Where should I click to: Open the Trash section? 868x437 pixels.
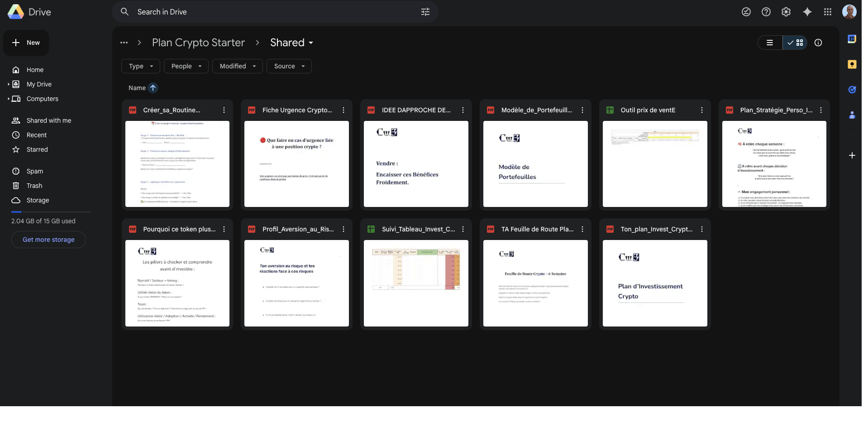point(34,186)
